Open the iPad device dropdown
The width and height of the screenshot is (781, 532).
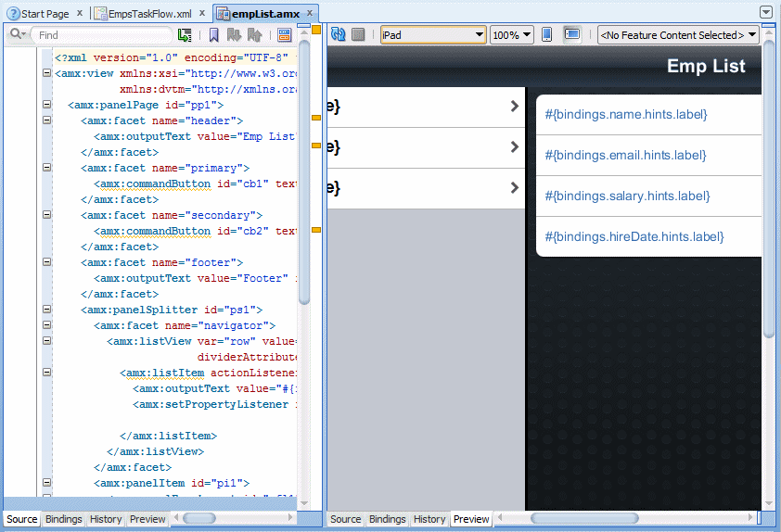click(x=433, y=35)
